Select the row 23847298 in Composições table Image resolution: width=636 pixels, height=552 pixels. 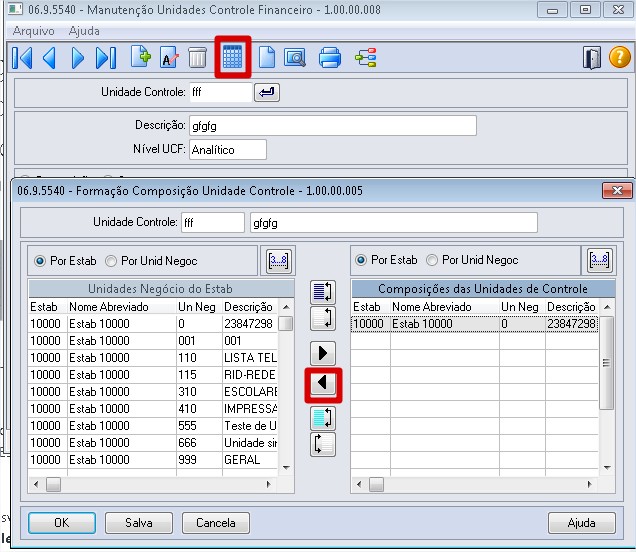475,324
